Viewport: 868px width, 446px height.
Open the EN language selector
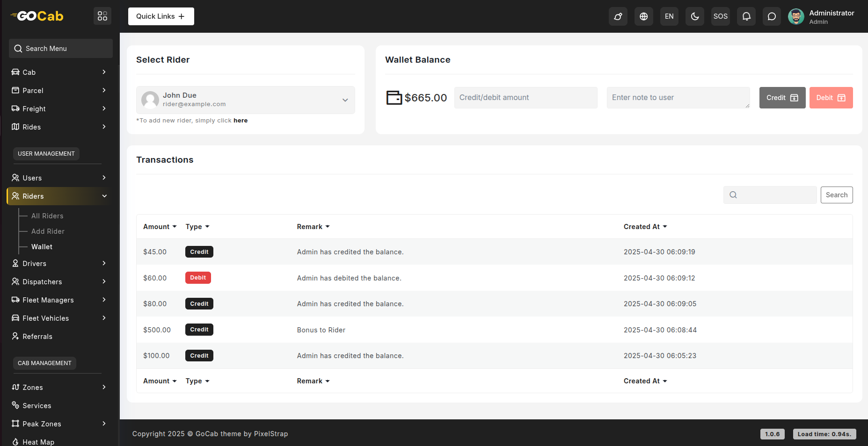pyautogui.click(x=669, y=16)
